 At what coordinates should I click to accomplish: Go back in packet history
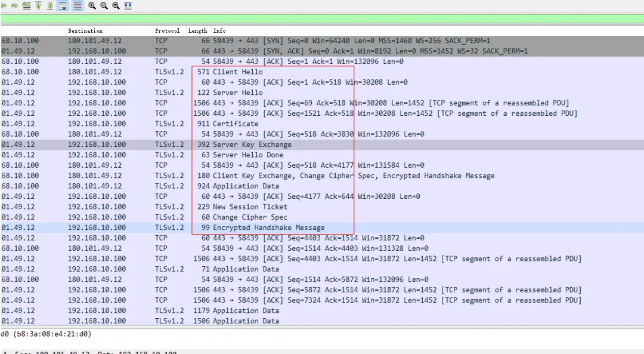(x=4, y=5)
